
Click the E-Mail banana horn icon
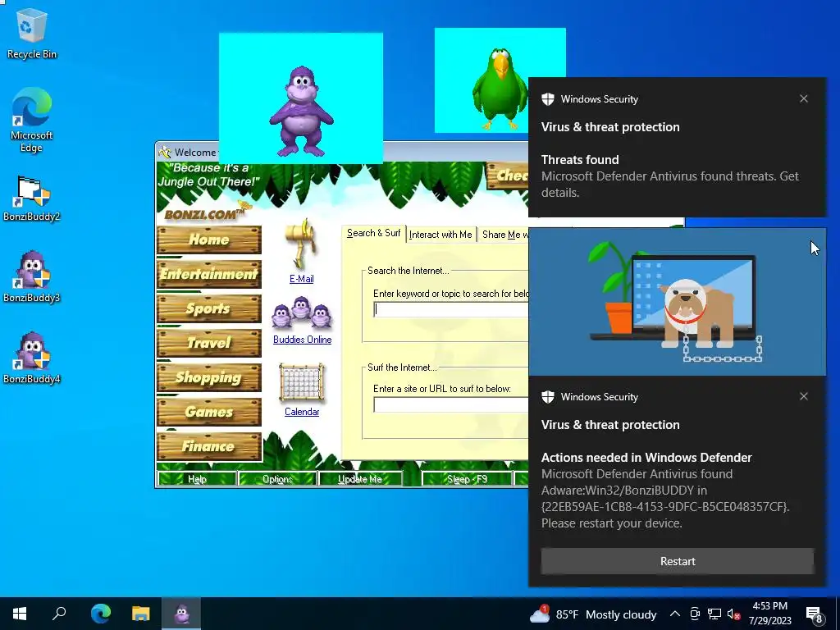(x=302, y=244)
